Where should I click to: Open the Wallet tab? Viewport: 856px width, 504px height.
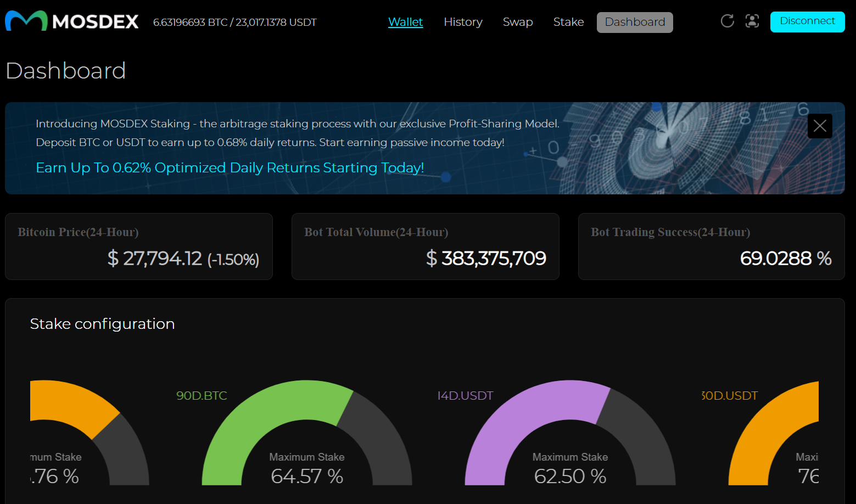pyautogui.click(x=405, y=22)
